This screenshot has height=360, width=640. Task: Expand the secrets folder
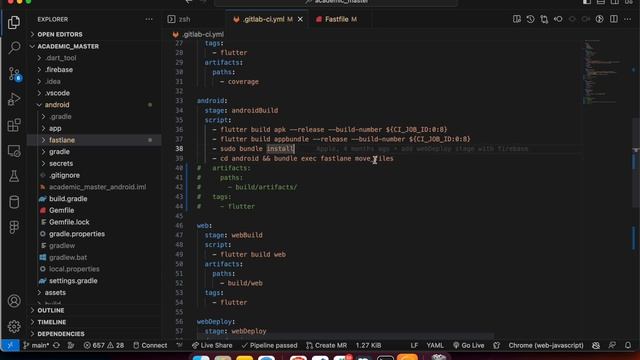click(x=61, y=163)
